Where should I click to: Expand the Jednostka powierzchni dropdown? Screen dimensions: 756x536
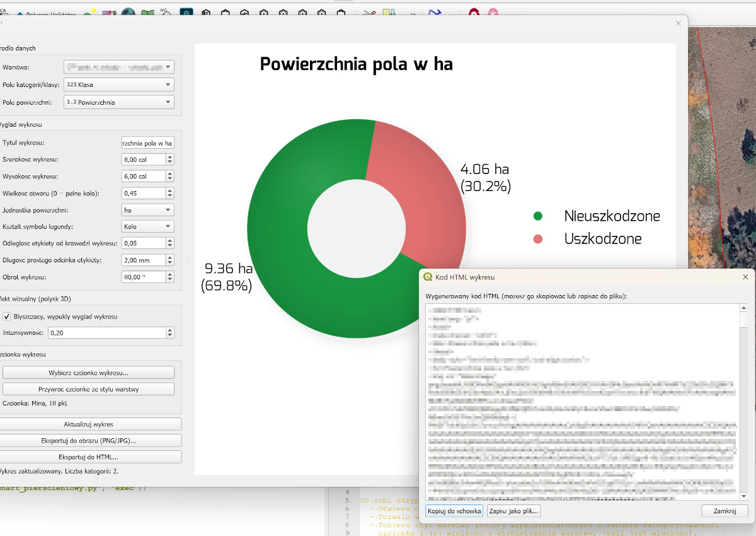pyautogui.click(x=148, y=210)
